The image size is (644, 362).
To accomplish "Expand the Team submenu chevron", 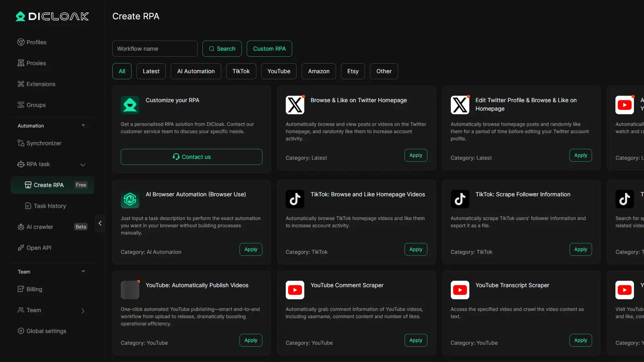I will tap(83, 311).
